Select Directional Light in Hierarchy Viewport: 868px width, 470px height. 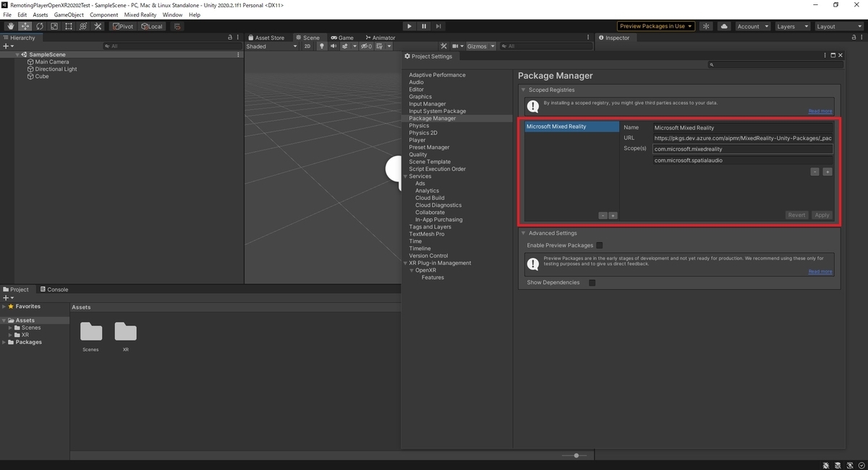56,69
